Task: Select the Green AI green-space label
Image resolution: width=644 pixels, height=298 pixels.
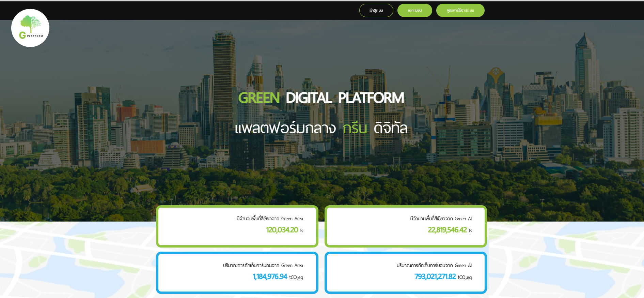Action: [441, 219]
